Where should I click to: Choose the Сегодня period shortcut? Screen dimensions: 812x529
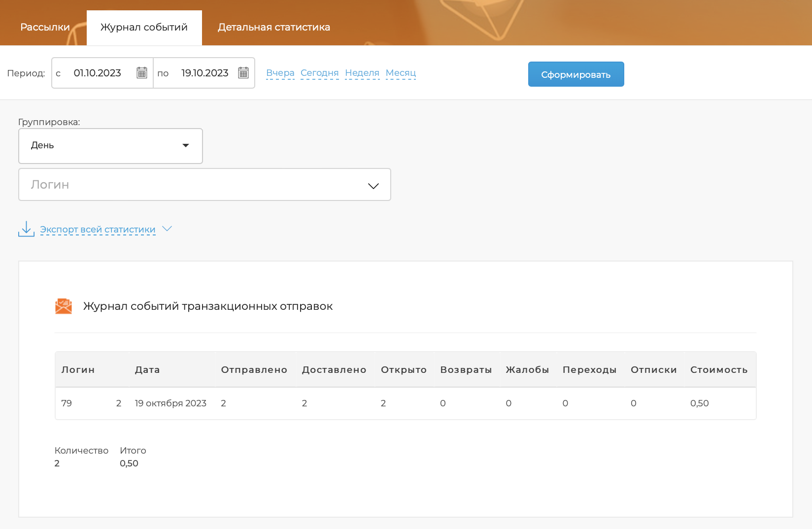pyautogui.click(x=319, y=73)
